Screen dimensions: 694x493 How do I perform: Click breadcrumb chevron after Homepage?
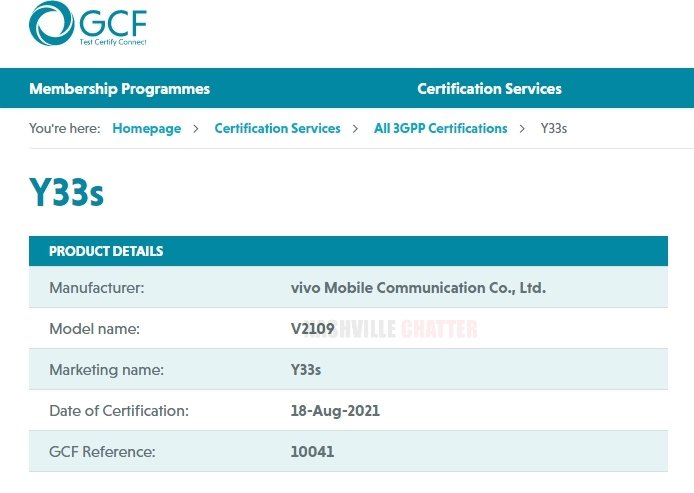click(197, 128)
